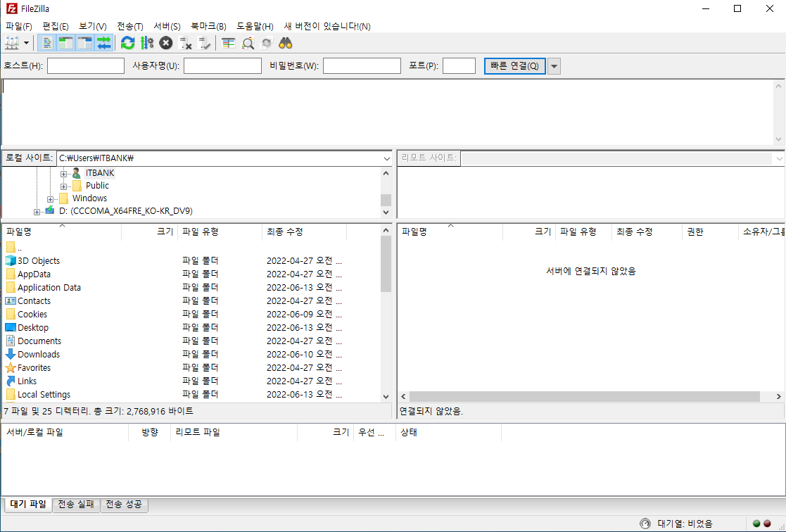Click the local 파일 유형 column header
This screenshot has height=532, width=786.
pyautogui.click(x=220, y=232)
